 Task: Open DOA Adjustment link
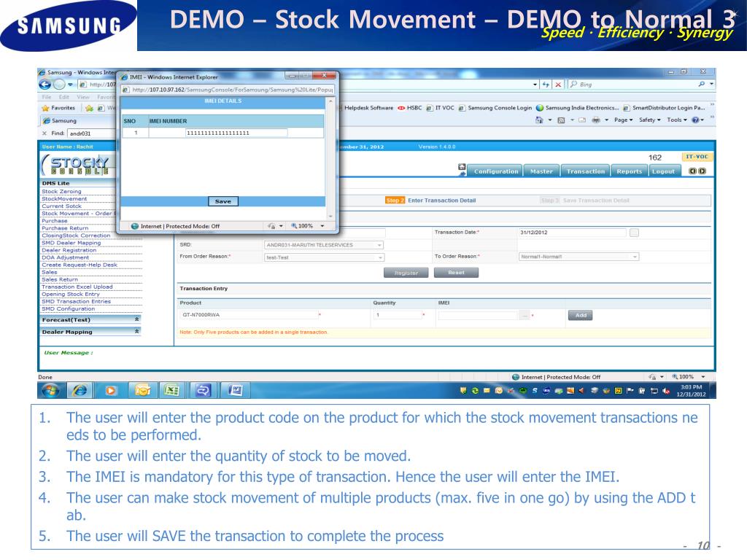[x=65, y=257]
